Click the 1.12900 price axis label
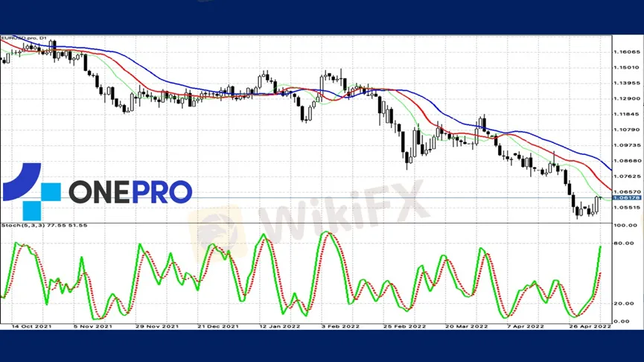This screenshot has height=362, width=644. pyautogui.click(x=624, y=98)
